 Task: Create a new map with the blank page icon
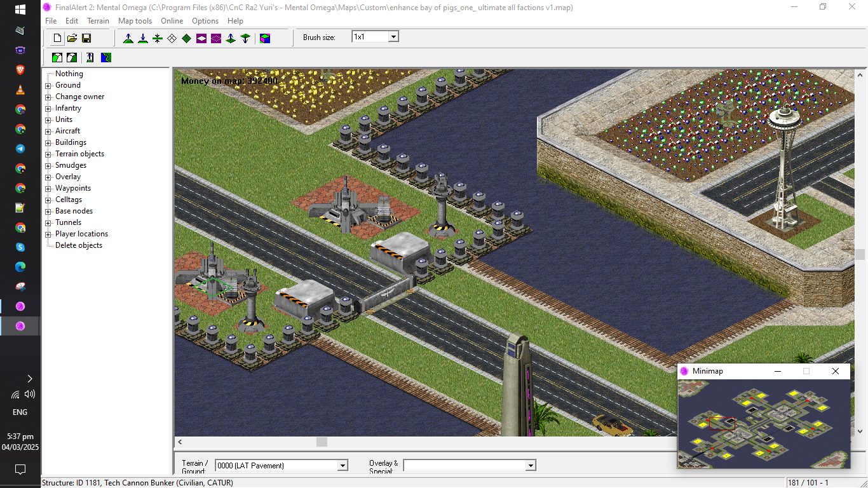tap(57, 38)
